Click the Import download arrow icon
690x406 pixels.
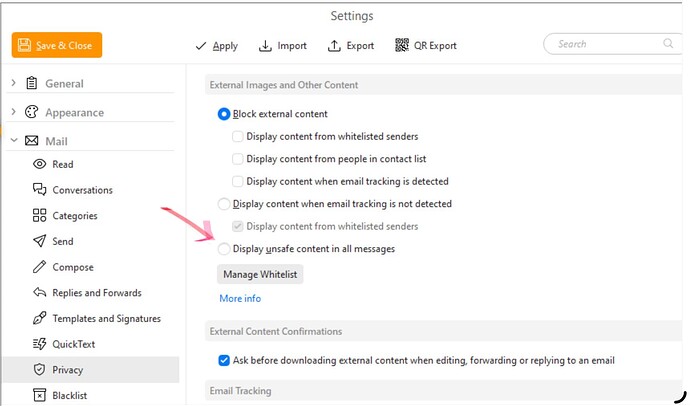265,46
